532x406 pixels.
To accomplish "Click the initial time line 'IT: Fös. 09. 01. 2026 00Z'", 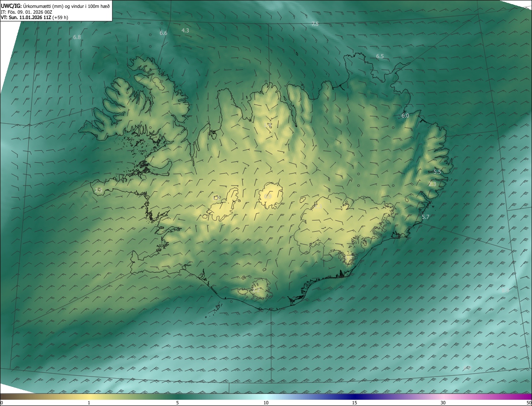I will [x=27, y=12].
